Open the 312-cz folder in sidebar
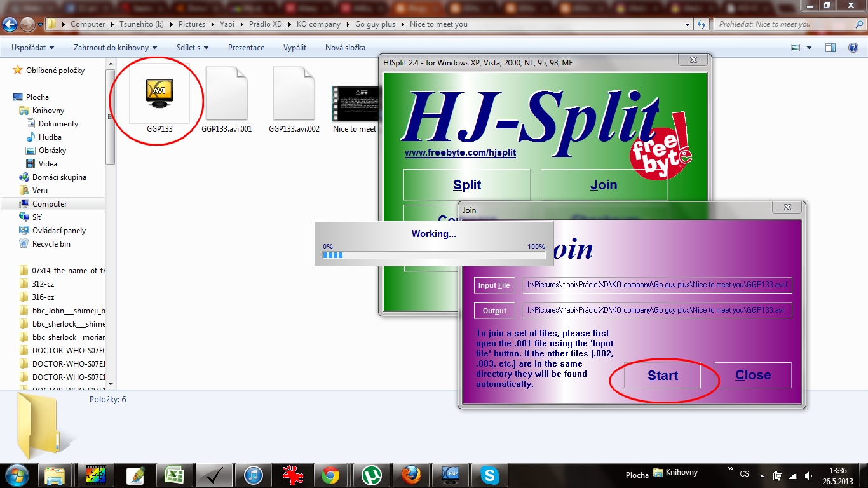 pos(43,284)
